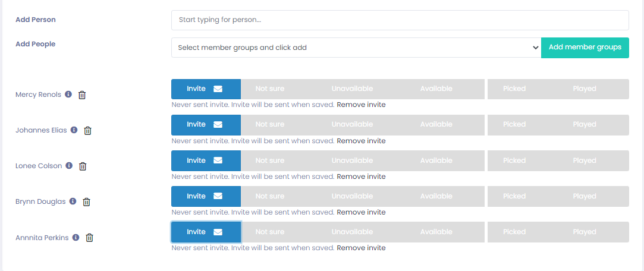Mark Lonee Colson as Picked
This screenshot has width=644, height=271.
(x=514, y=160)
